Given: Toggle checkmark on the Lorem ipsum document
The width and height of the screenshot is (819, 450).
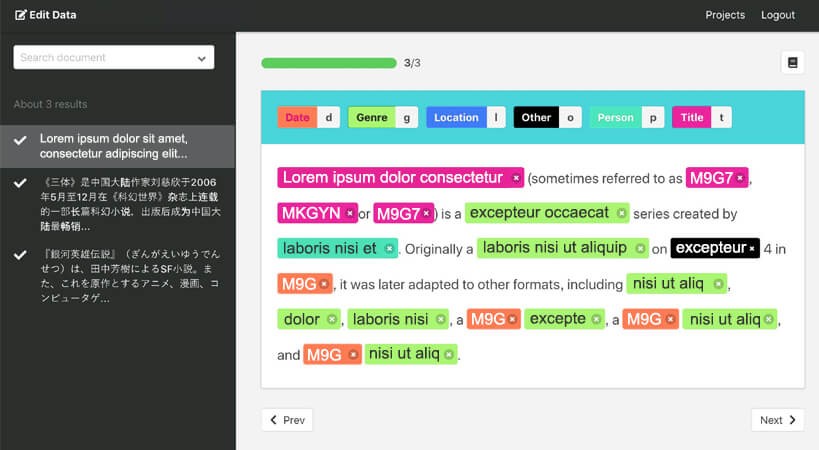Looking at the screenshot, I should 20,141.
